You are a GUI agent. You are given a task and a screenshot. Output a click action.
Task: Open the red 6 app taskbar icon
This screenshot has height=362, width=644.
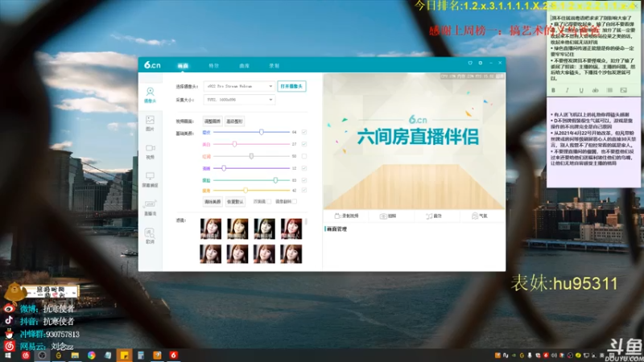tap(174, 356)
